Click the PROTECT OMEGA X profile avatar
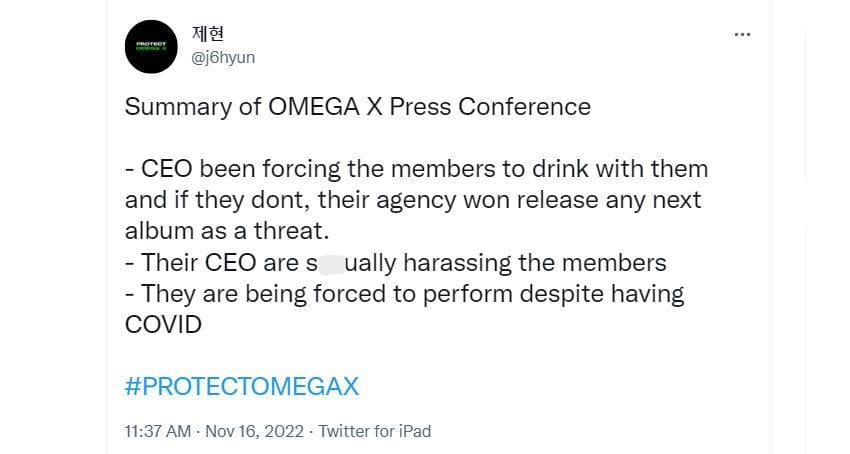Screen dimensions: 850x454 (151, 46)
